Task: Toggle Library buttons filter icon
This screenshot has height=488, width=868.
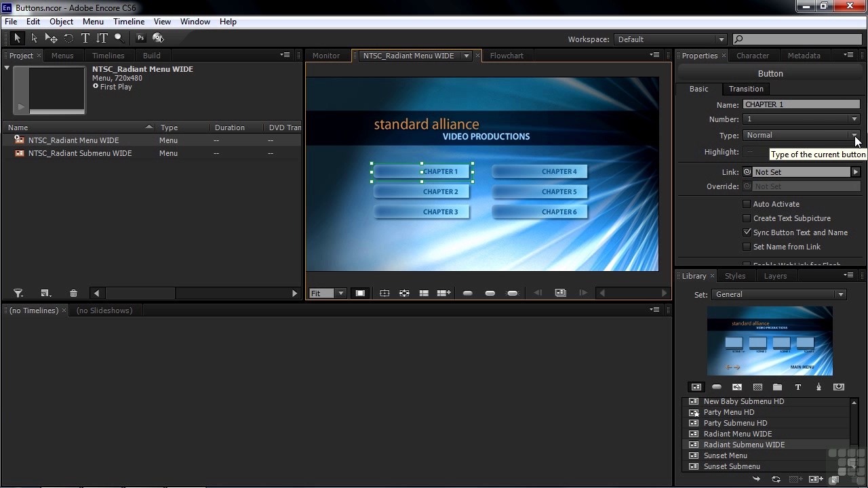Action: (717, 387)
